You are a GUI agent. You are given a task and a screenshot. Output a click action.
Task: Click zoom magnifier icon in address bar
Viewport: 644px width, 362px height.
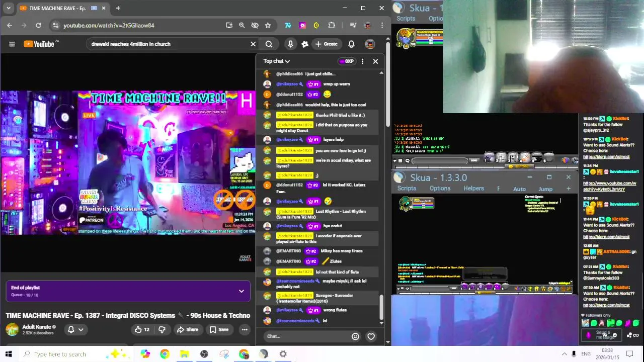point(242,25)
